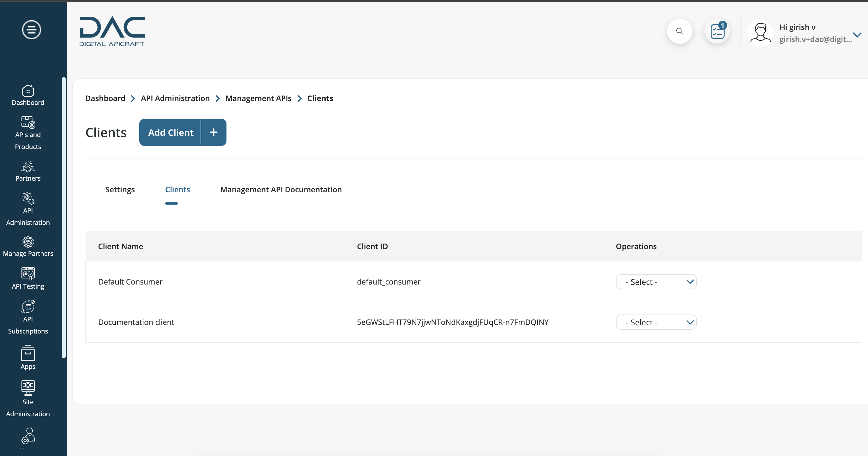The width and height of the screenshot is (868, 456).
Task: Open Apps in the sidebar
Action: [x=28, y=358]
